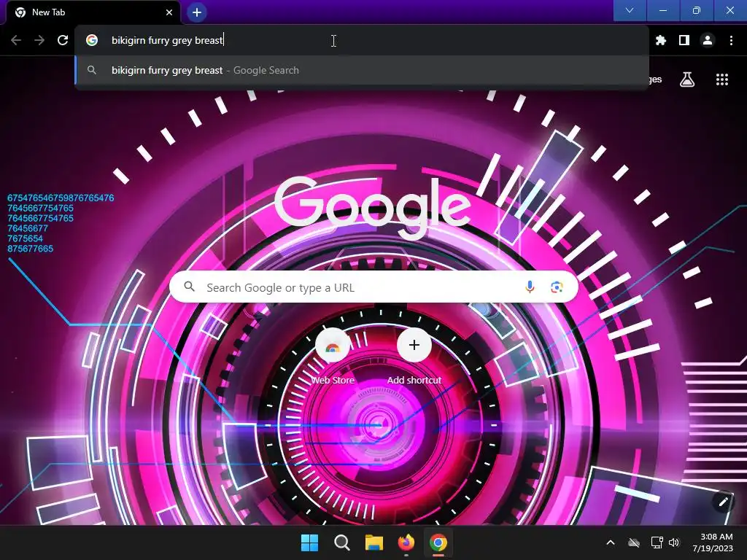Launch Firefox from the taskbar
747x560 pixels.
pos(406,542)
